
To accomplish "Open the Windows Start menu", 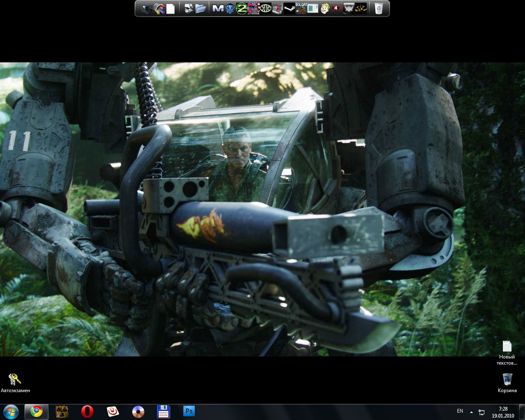I will tap(11, 411).
